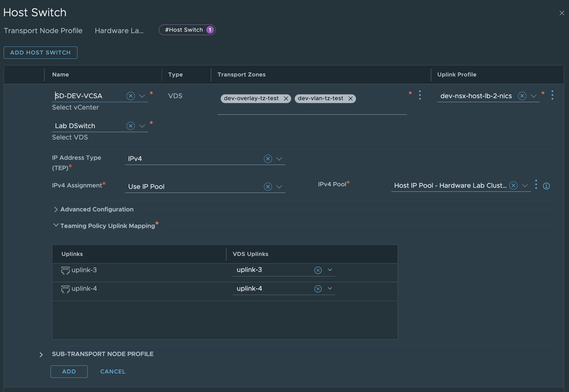The height and width of the screenshot is (392, 569).
Task: Open the IP Address Type dropdown
Action: (279, 159)
